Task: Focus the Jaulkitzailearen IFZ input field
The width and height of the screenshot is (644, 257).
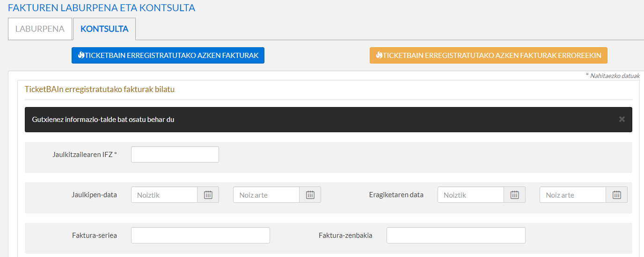Action: point(175,155)
